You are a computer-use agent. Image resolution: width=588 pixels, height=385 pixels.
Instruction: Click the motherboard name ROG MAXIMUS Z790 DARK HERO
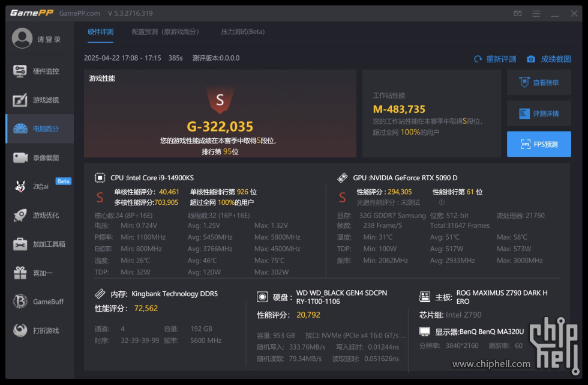tap(502, 297)
